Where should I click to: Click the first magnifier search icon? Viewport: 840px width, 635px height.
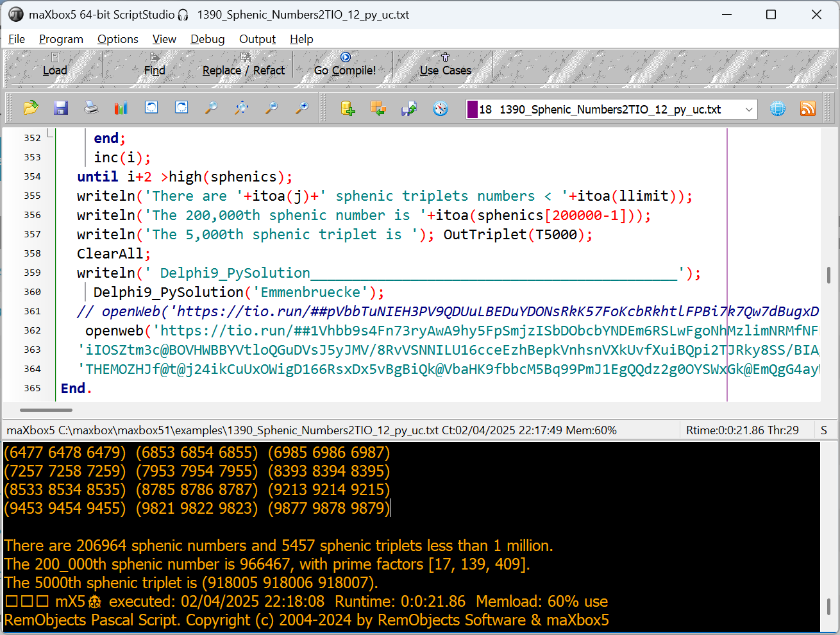(211, 108)
